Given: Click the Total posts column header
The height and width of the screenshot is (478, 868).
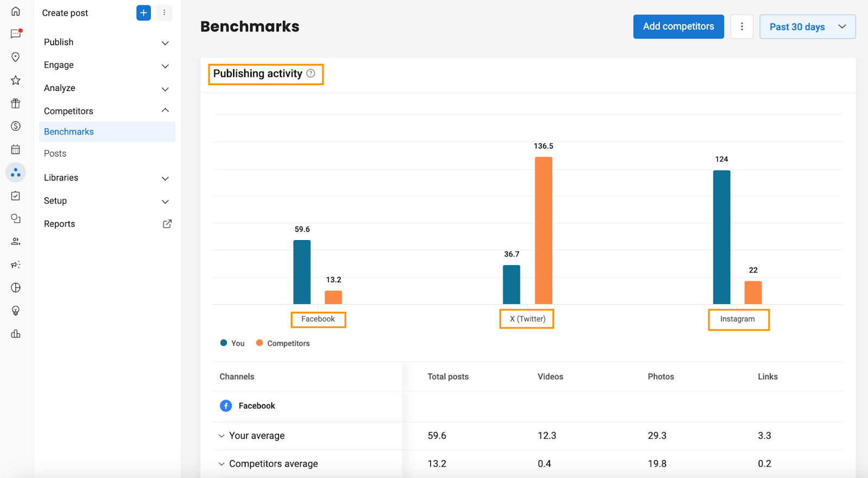Looking at the screenshot, I should click(x=448, y=377).
